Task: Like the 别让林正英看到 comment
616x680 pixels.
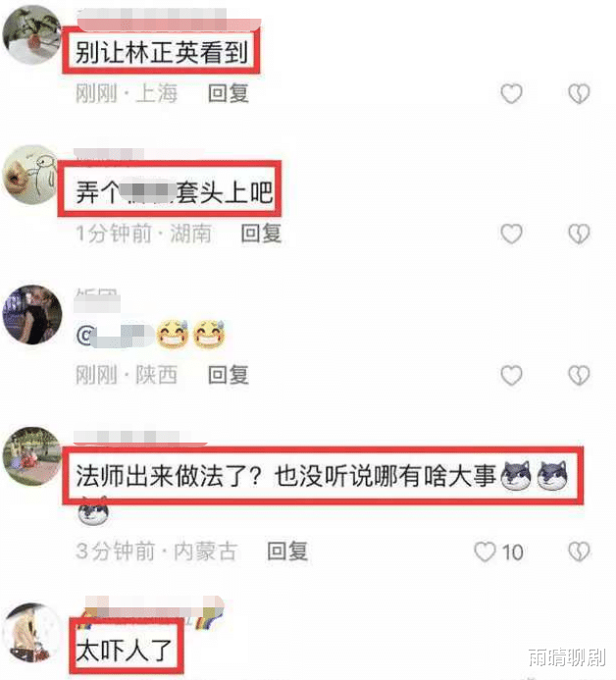Action: click(511, 93)
